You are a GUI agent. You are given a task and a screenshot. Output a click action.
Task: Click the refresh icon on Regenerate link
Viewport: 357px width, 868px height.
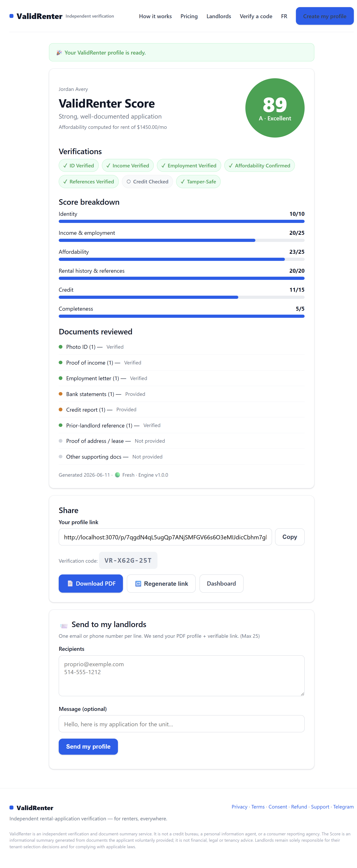[138, 583]
